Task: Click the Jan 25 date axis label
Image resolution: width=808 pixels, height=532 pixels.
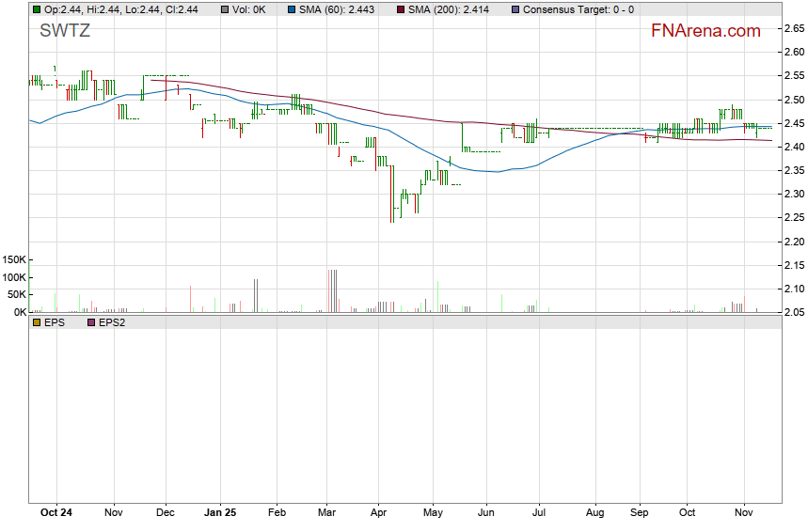Action: pyautogui.click(x=219, y=514)
